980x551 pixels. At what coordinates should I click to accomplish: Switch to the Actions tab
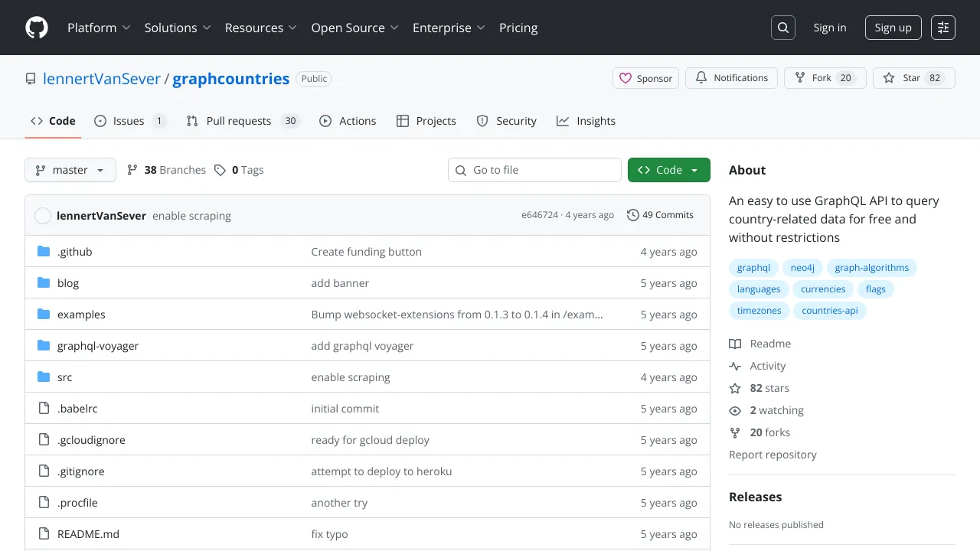[348, 121]
